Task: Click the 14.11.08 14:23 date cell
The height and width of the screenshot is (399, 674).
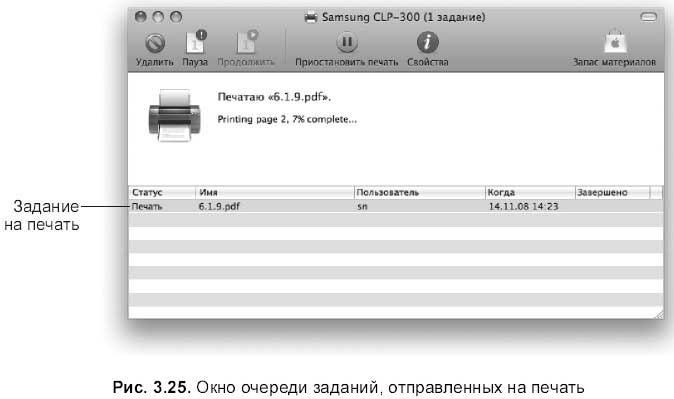Action: [x=524, y=206]
